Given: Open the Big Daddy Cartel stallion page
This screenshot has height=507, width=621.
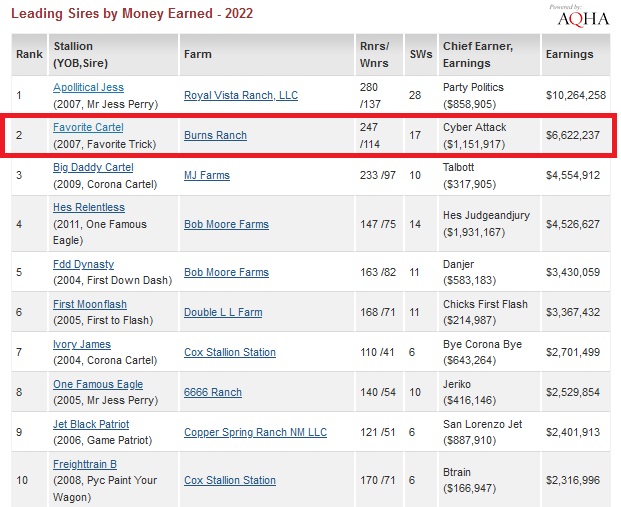Looking at the screenshot, I should click(92, 168).
